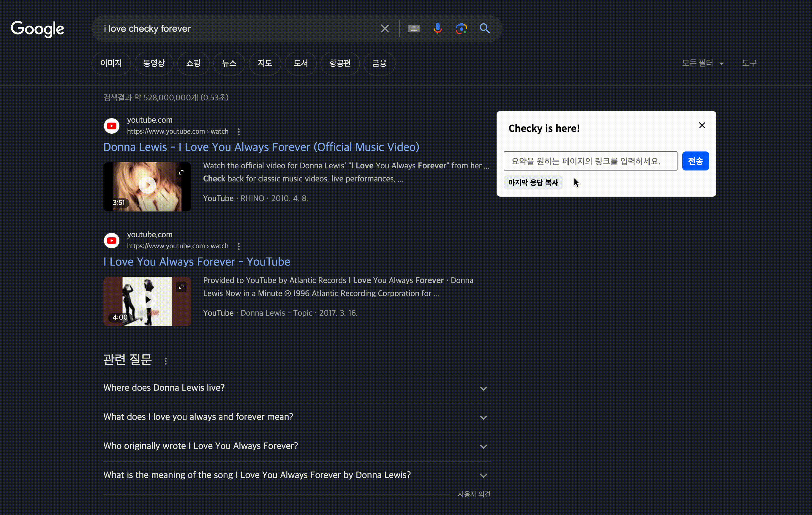812x515 pixels.
Task: Open I Love You Always Forever - YouTube link
Action: click(x=197, y=262)
